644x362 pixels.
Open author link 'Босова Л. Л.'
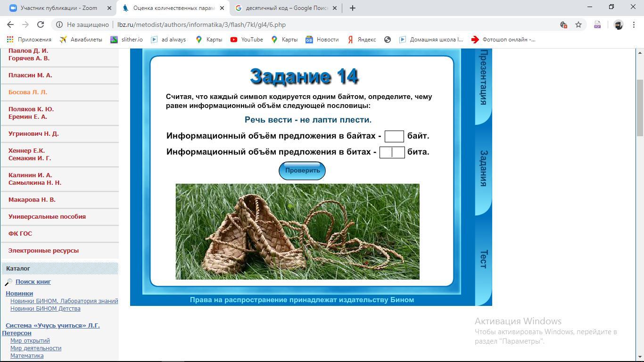[28, 92]
